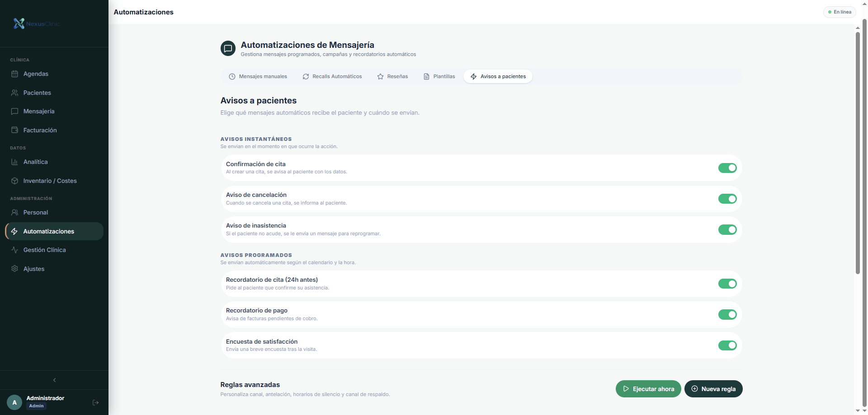Click play icon in Ejecutar ahora button

(626, 389)
